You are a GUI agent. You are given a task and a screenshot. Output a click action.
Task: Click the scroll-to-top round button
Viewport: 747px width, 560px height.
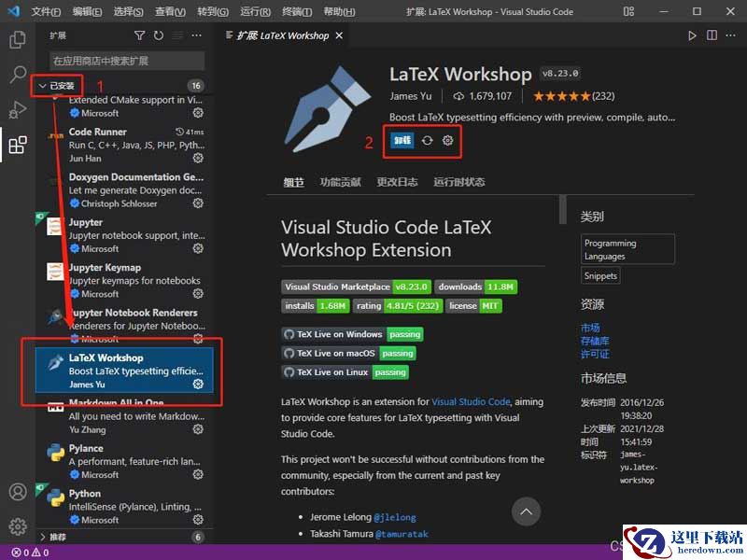[526, 511]
